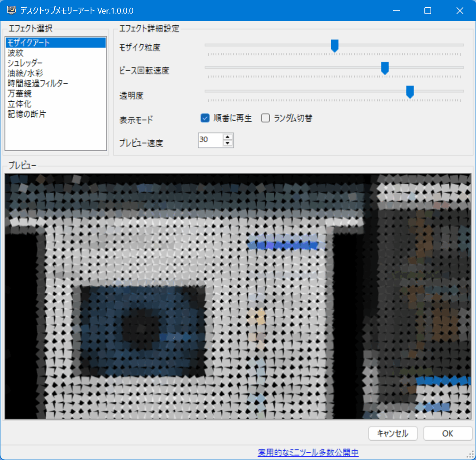Select 万華鏡 effect in list
The height and width of the screenshot is (460, 476).
[x=19, y=94]
